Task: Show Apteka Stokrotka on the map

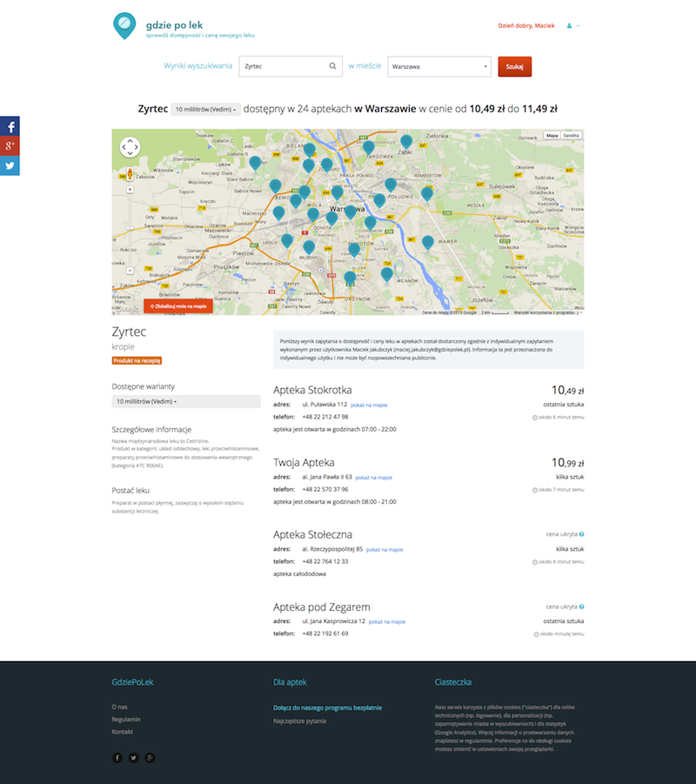Action: (x=369, y=405)
